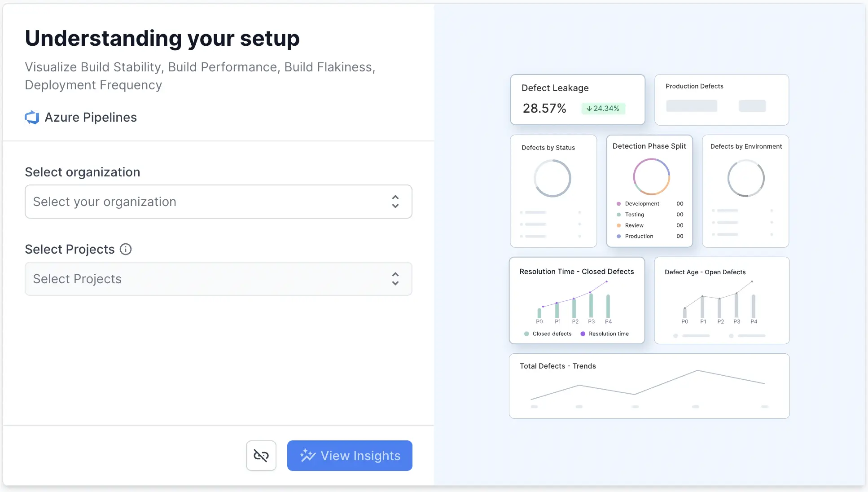The image size is (868, 492).
Task: Click the Select Projects chevron arrows
Action: pos(395,279)
